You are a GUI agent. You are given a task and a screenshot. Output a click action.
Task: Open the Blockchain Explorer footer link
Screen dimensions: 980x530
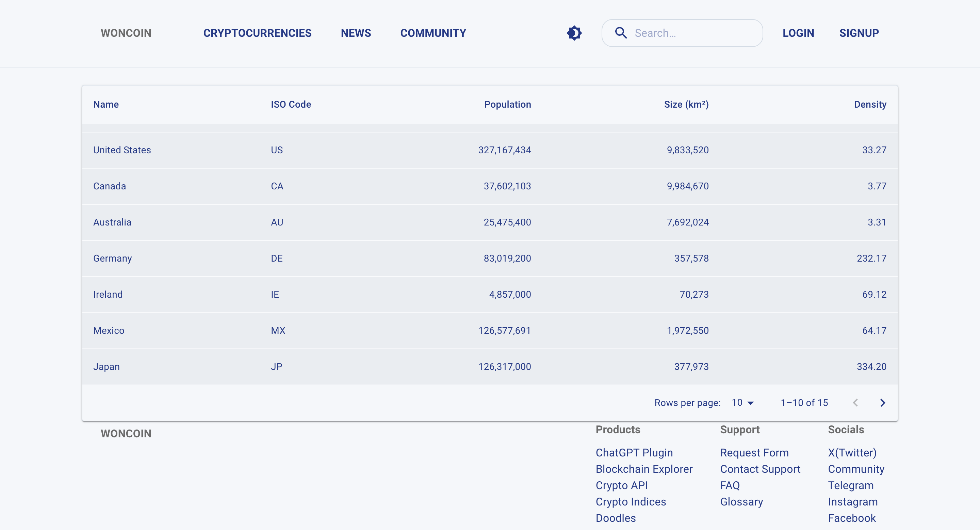click(x=644, y=469)
